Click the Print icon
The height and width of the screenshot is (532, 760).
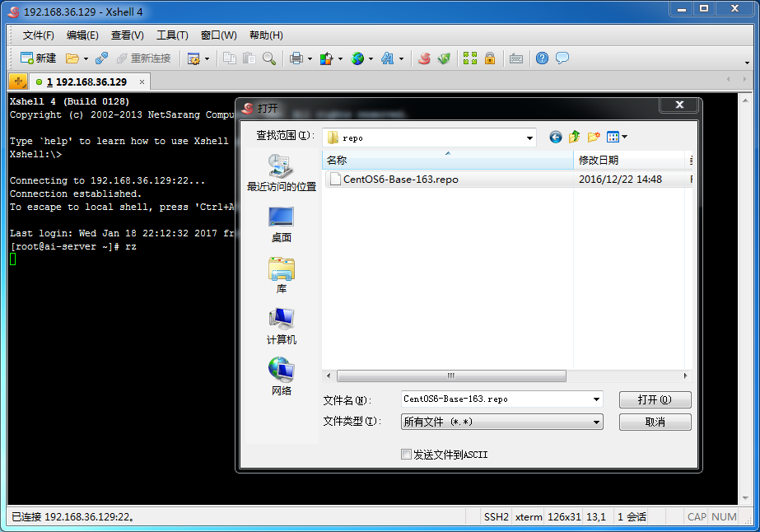(x=296, y=58)
